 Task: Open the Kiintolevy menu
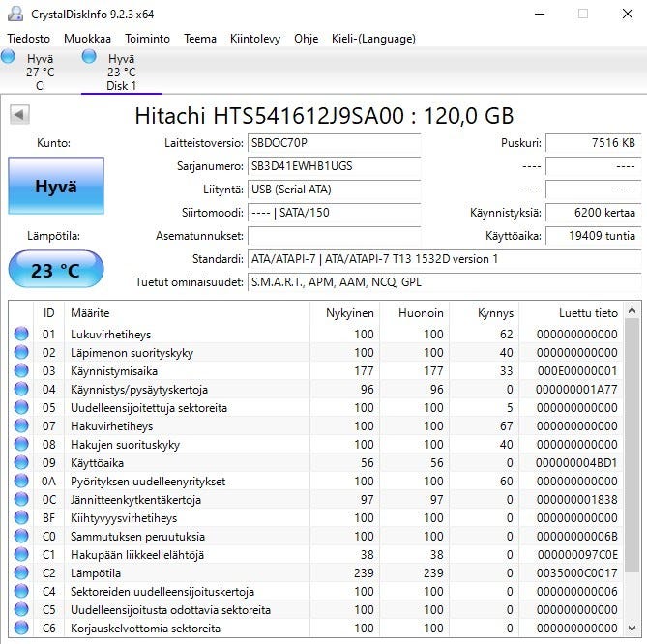(x=255, y=39)
